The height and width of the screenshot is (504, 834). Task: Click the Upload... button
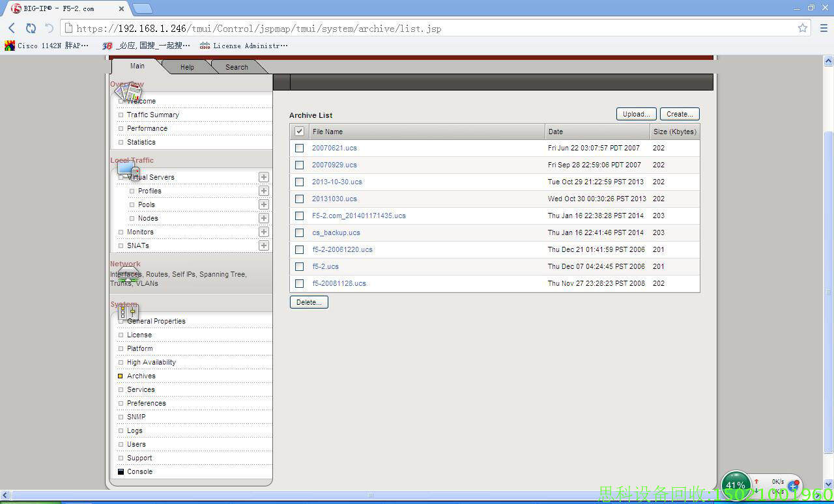637,114
